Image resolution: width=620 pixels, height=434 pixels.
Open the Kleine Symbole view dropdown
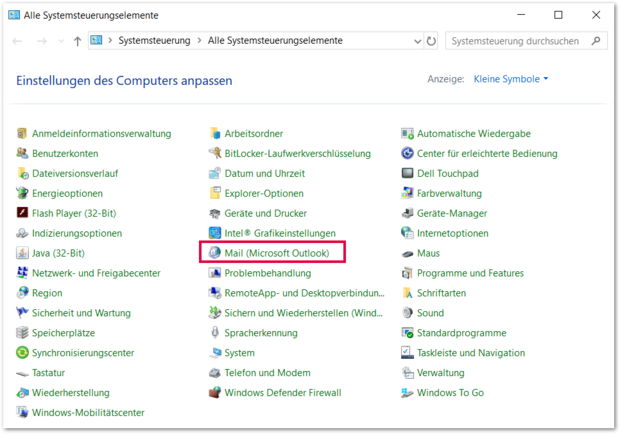pyautogui.click(x=510, y=79)
